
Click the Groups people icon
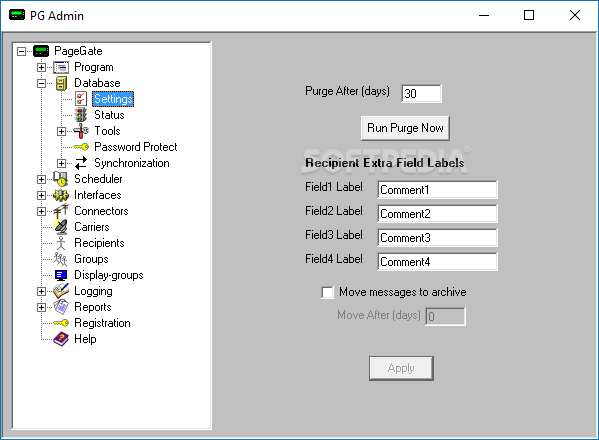tap(60, 259)
